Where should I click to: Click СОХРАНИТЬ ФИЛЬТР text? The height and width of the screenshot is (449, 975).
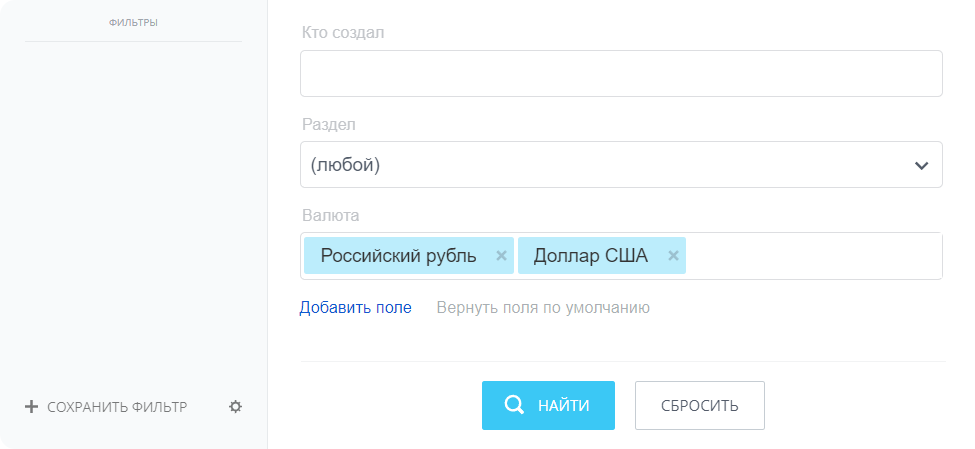117,407
